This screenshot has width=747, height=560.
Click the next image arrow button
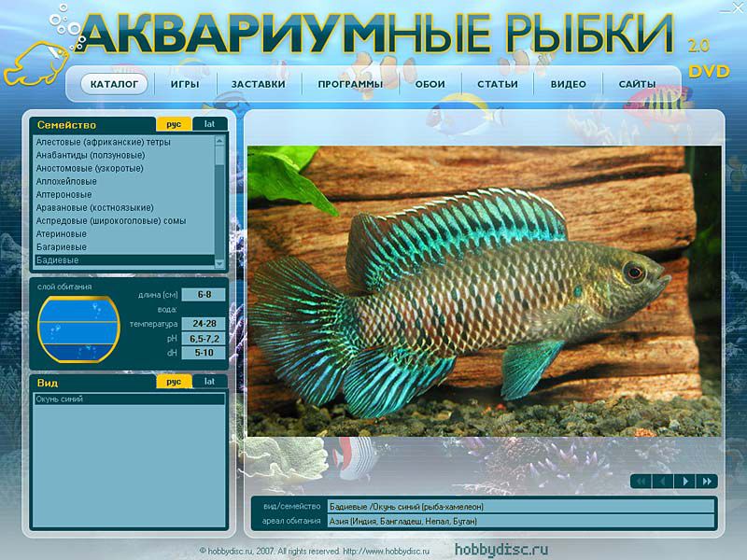tap(685, 481)
